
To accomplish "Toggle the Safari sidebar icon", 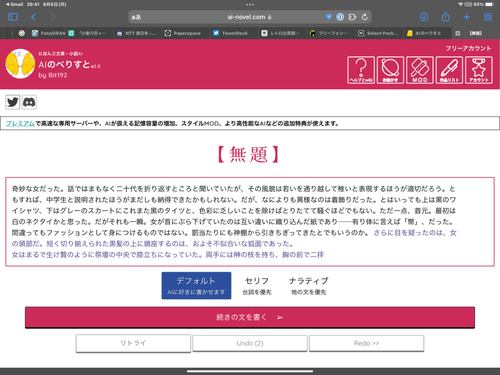I will 13,17.
